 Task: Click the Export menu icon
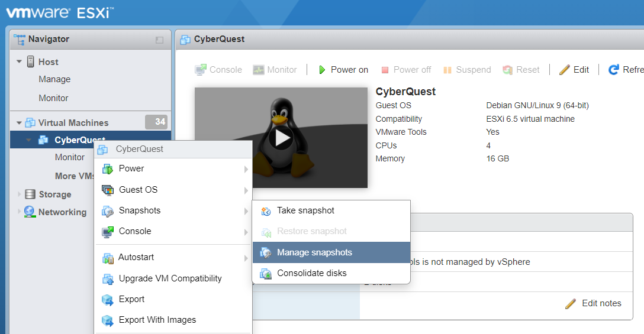(x=108, y=300)
